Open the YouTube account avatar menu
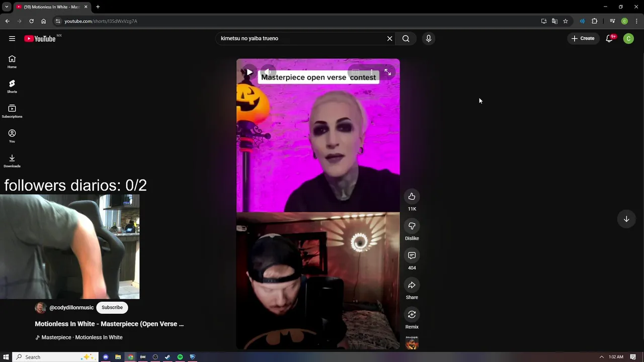The image size is (644, 362). click(x=628, y=38)
